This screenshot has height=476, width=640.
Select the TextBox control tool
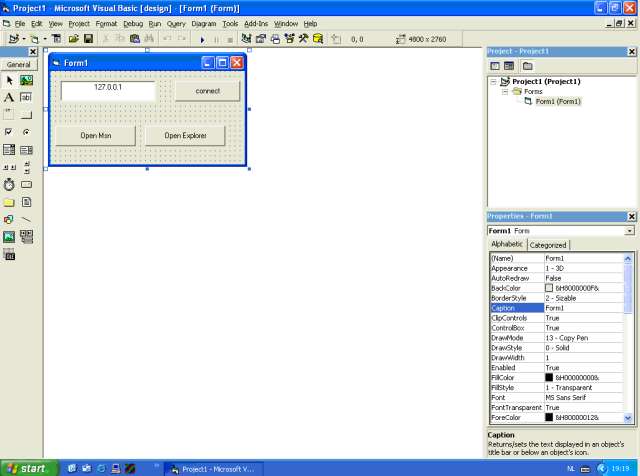tap(27, 98)
